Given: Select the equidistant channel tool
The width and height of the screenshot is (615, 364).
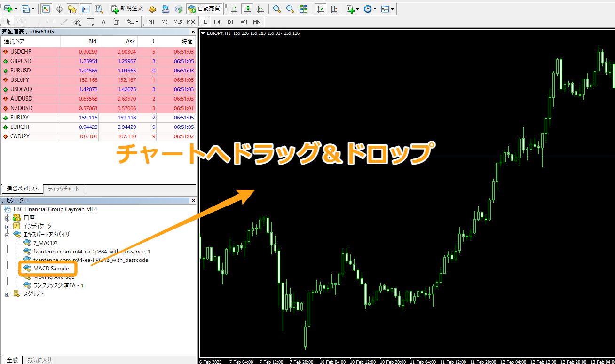Looking at the screenshot, I should 78,22.
